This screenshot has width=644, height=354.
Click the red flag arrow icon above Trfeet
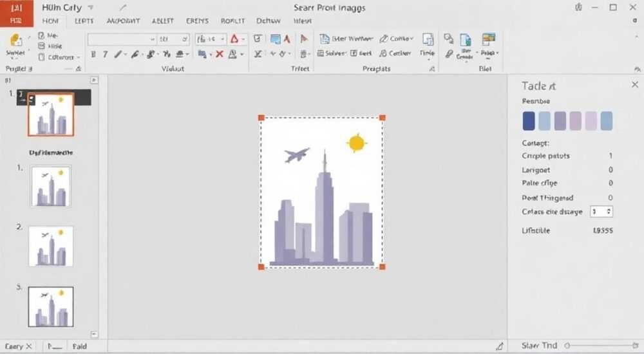coord(304,39)
